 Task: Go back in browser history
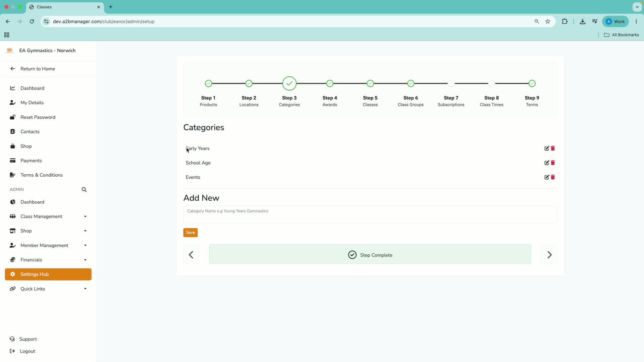pyautogui.click(x=8, y=21)
